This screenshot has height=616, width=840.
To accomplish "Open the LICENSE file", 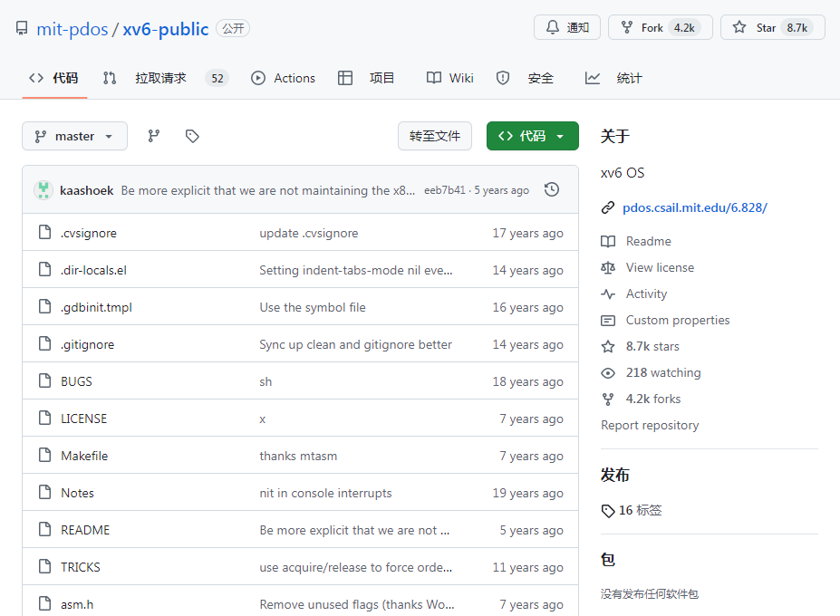I will [x=83, y=419].
